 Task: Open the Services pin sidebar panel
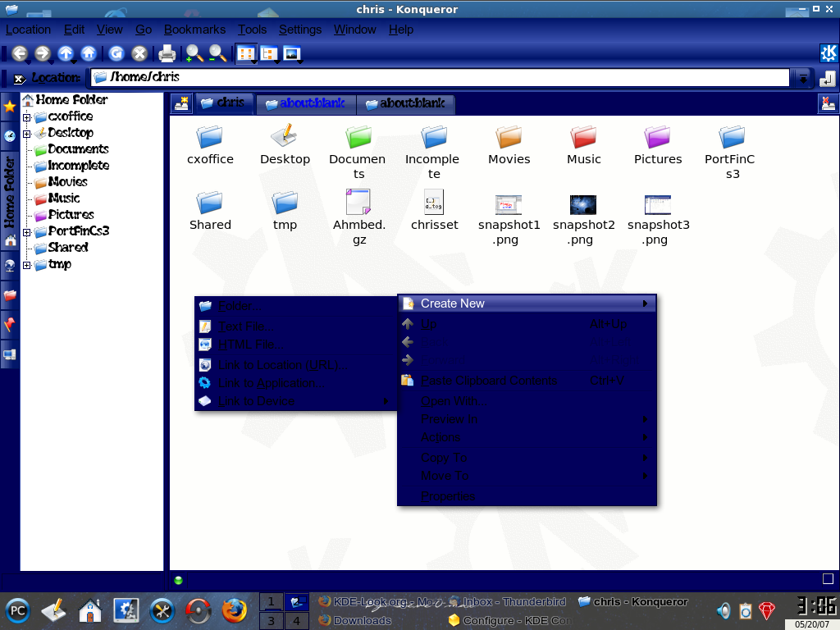10,324
